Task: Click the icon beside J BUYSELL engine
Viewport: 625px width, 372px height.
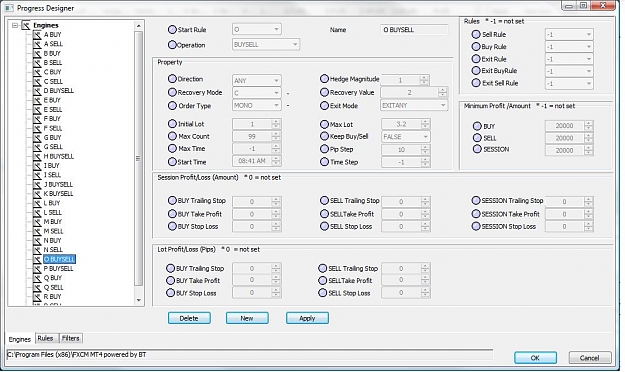Action: click(x=37, y=185)
